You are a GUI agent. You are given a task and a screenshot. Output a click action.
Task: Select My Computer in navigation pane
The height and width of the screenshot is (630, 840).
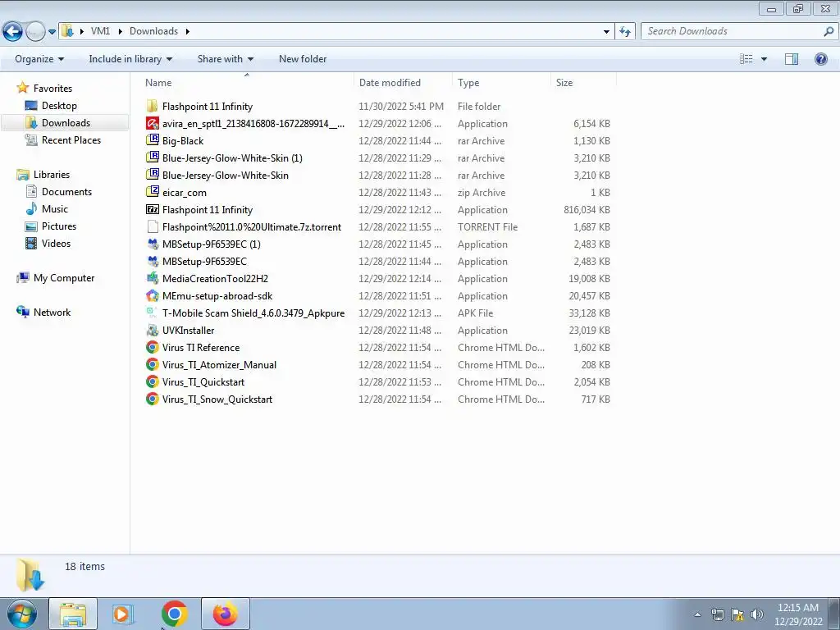click(x=55, y=277)
